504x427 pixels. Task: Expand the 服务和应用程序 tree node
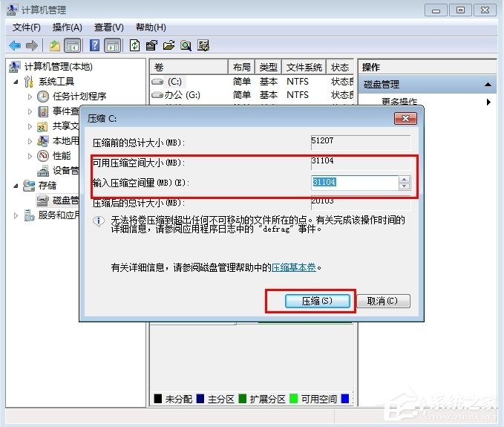[16, 216]
